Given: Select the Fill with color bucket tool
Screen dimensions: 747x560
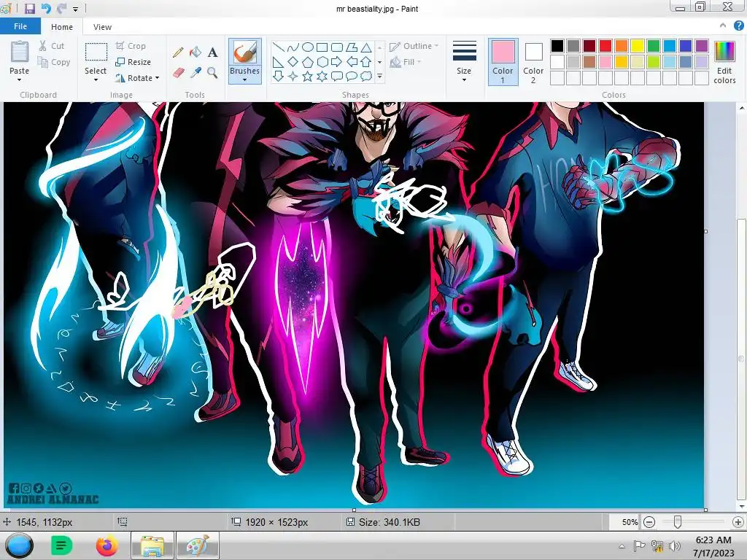Looking at the screenshot, I should [x=196, y=52].
